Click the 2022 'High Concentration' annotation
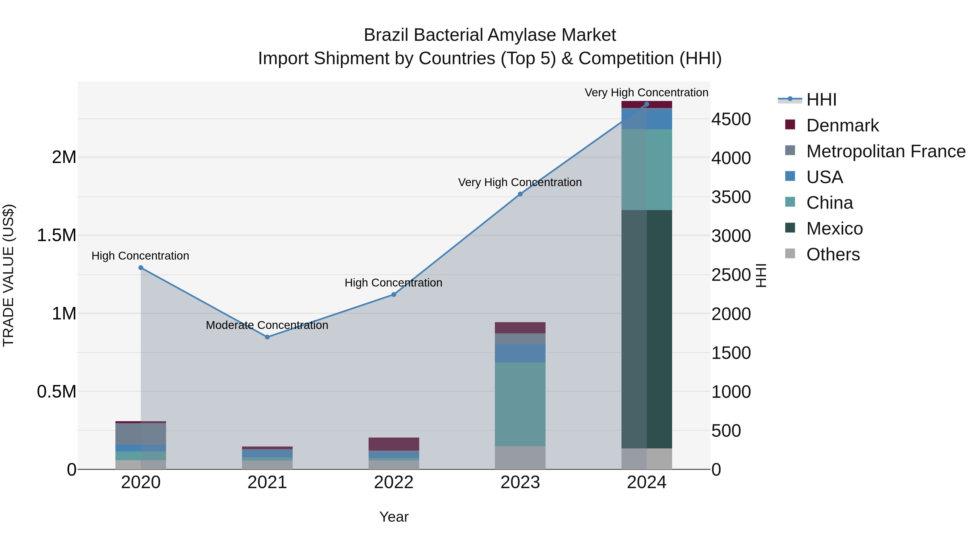 click(x=393, y=283)
